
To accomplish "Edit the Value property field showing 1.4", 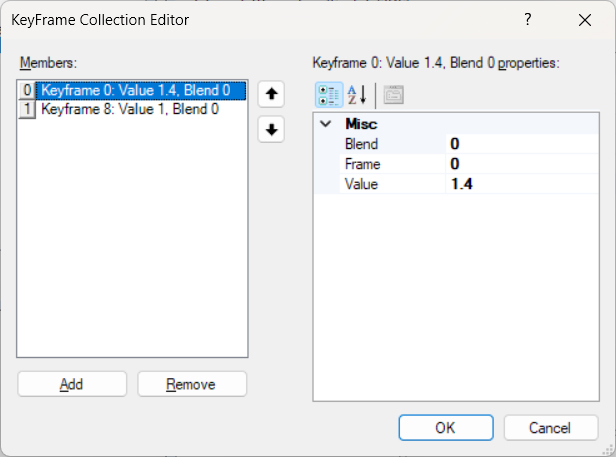I will click(x=522, y=184).
